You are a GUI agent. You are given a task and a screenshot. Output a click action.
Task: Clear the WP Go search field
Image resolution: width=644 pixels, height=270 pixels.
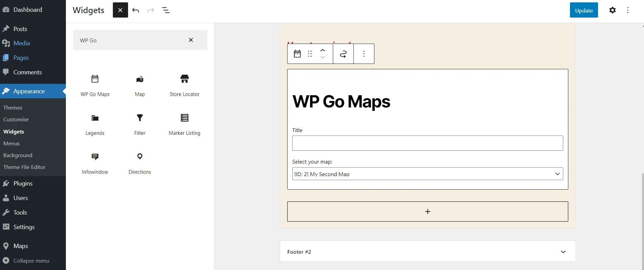pos(191,40)
